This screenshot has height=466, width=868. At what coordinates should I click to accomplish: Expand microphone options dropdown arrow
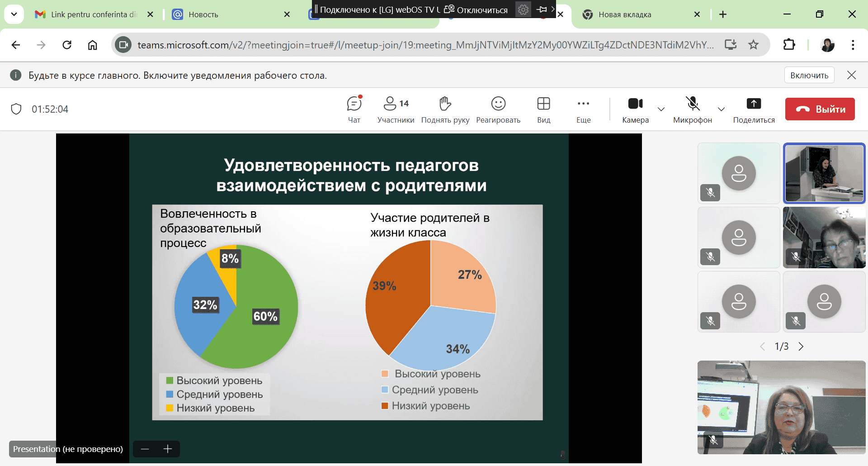[721, 109]
